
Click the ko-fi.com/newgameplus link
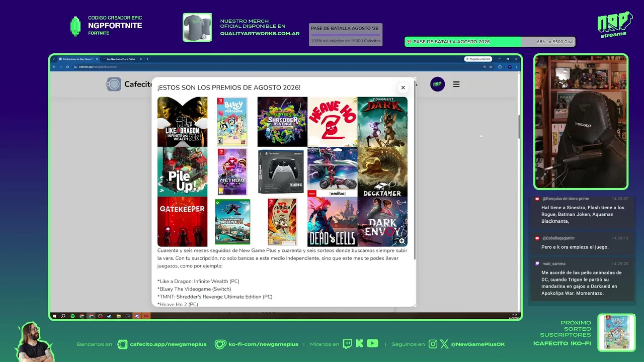tap(263, 344)
